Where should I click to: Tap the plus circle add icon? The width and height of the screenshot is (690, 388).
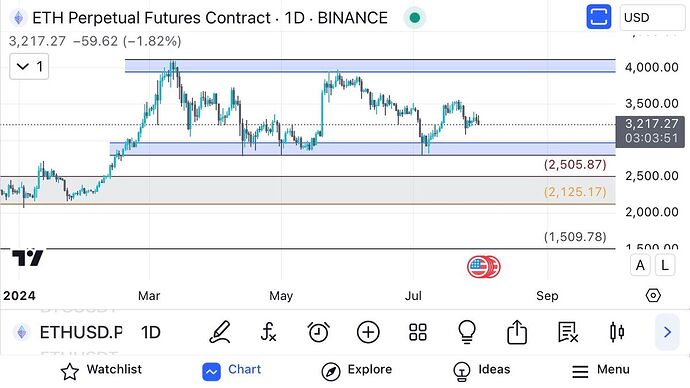(368, 332)
